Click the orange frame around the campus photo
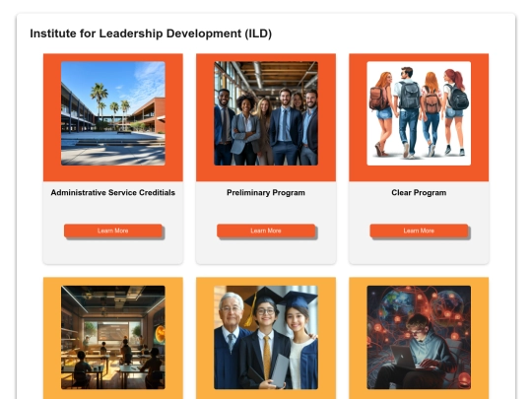 [x=52, y=117]
